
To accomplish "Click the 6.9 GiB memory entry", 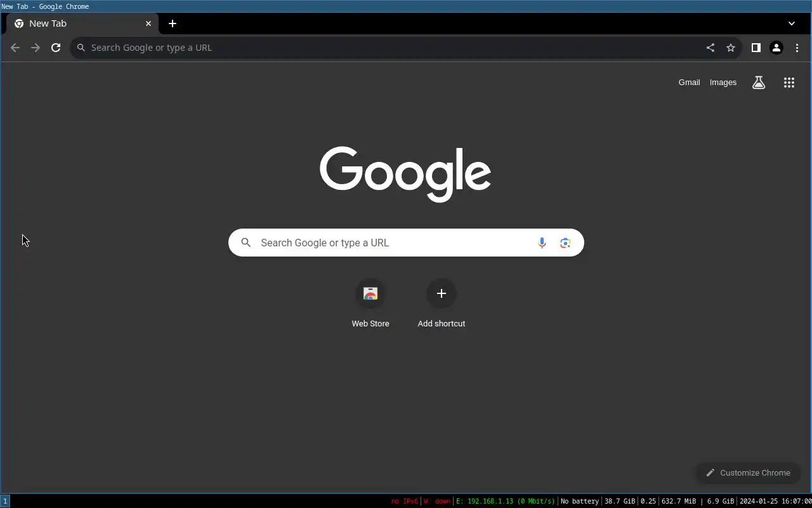I will point(721,501).
